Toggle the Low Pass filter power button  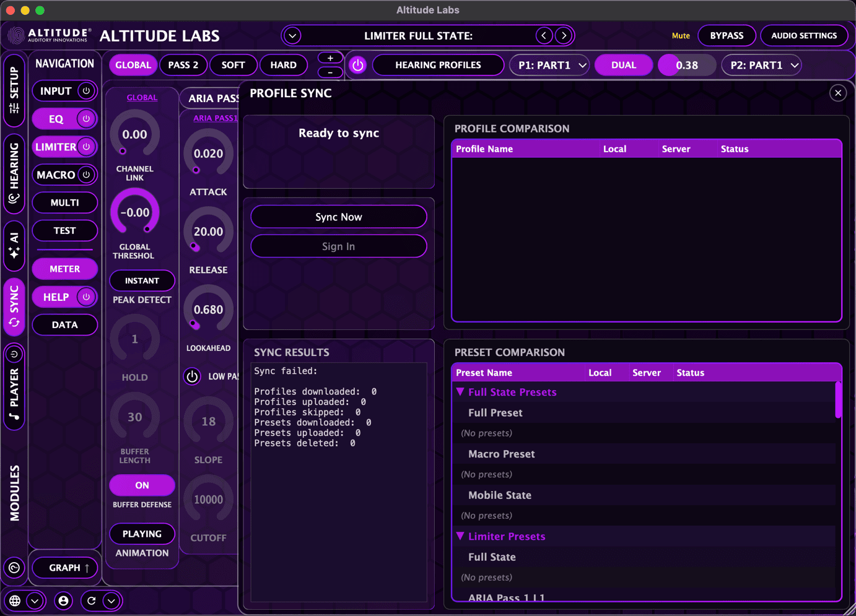click(x=192, y=376)
